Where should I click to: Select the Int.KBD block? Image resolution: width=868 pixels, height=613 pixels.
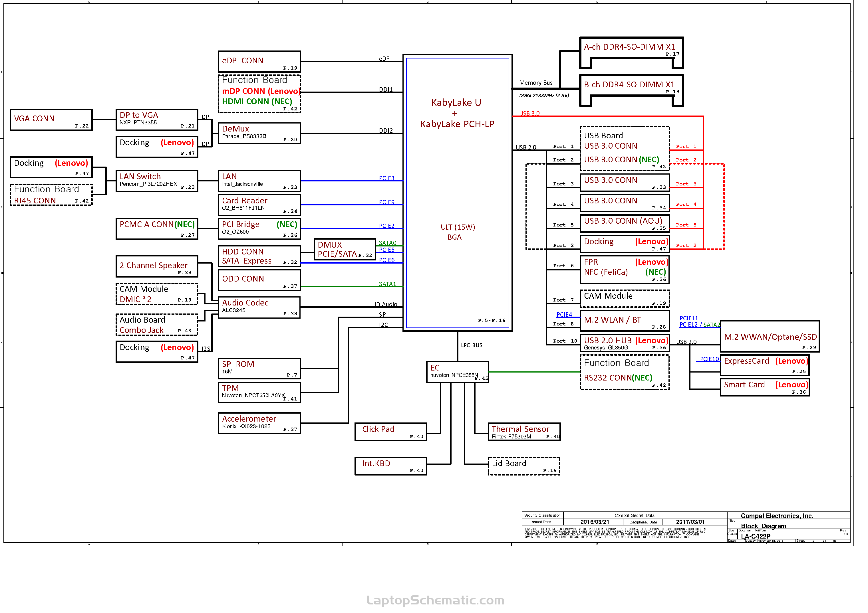pos(391,466)
